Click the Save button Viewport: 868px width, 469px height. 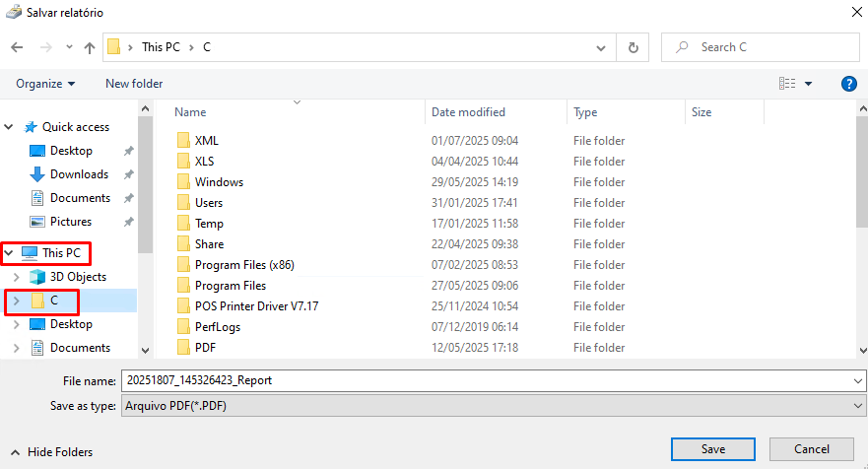coord(713,449)
